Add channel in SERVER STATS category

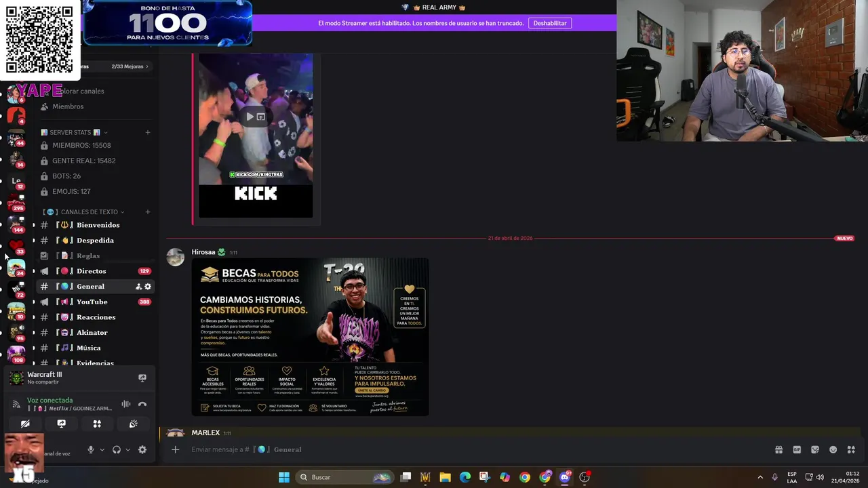[148, 132]
